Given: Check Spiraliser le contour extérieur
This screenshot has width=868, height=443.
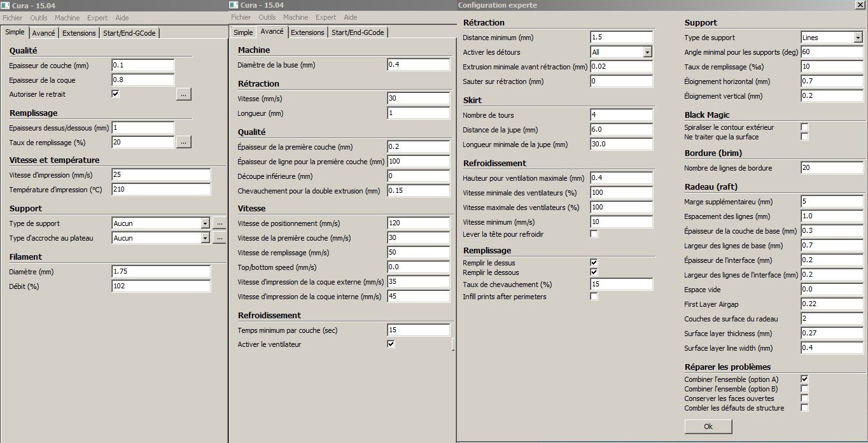Looking at the screenshot, I should tap(804, 127).
